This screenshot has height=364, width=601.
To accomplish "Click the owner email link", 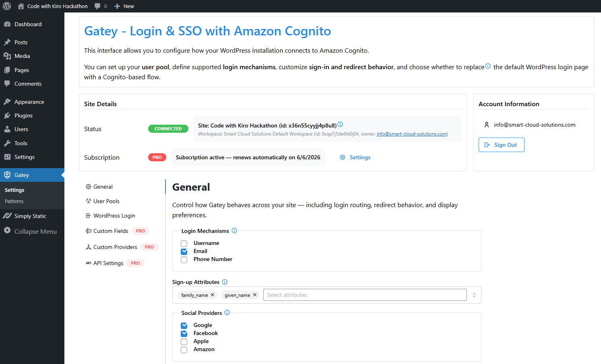I will (412, 134).
